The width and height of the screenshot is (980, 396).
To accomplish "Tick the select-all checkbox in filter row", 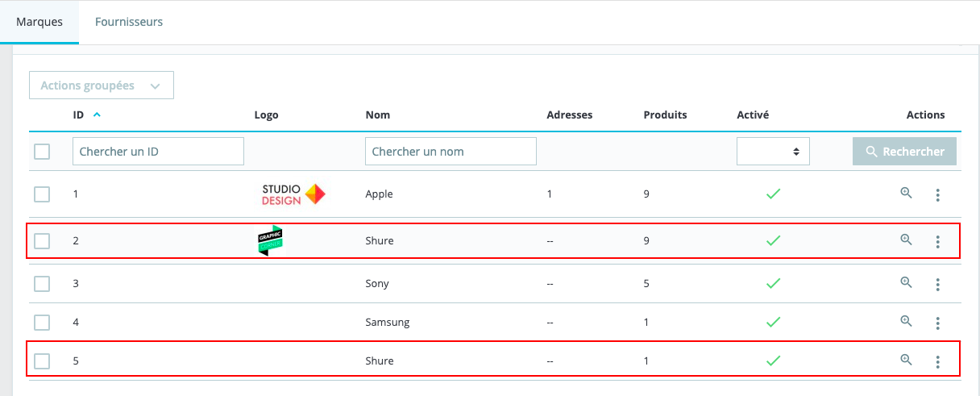I will (x=42, y=152).
